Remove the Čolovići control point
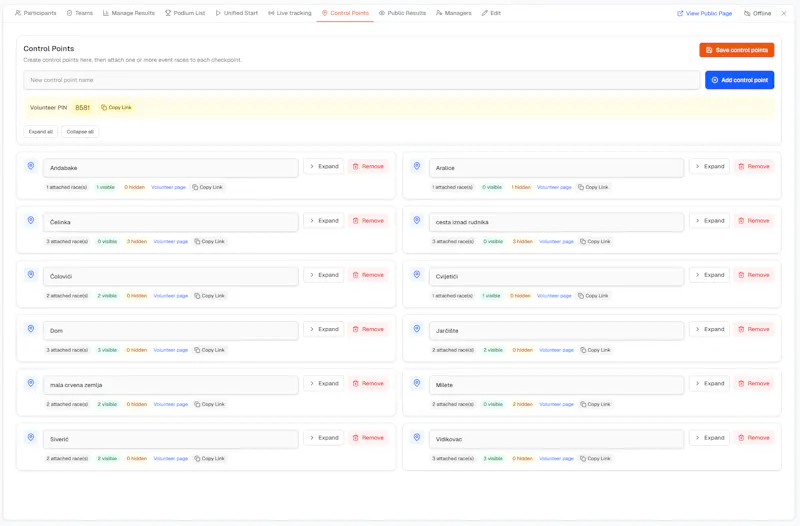 coord(368,275)
